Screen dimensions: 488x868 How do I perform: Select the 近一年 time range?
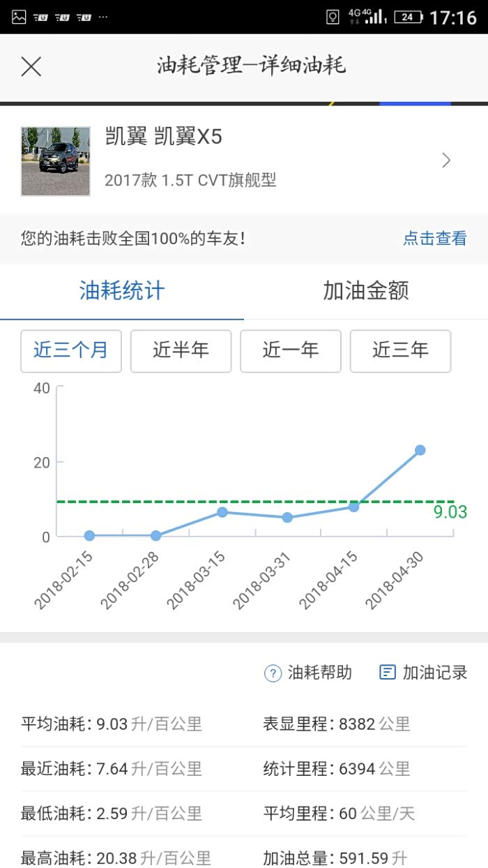[x=291, y=351]
